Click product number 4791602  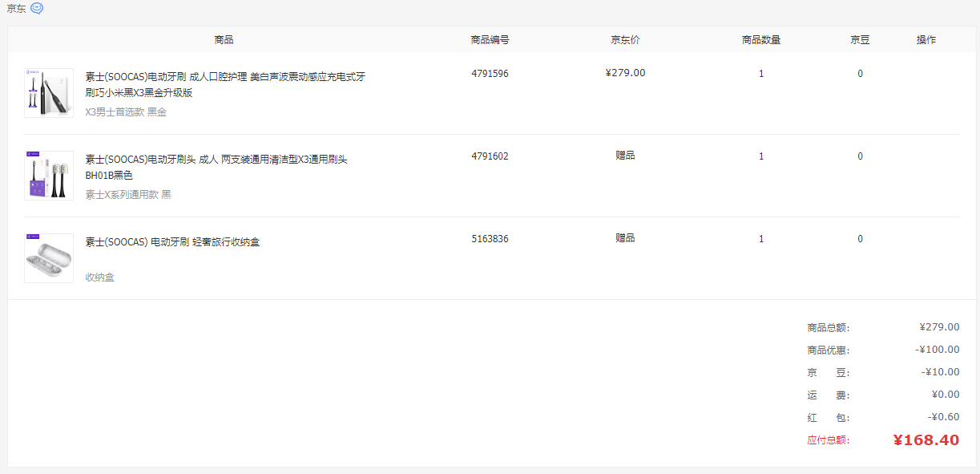(x=490, y=156)
